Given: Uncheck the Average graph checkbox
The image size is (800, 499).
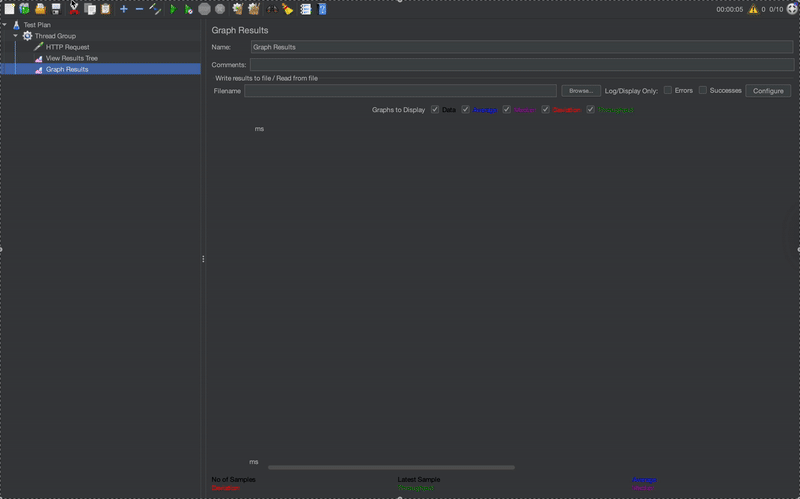Looking at the screenshot, I should click(x=465, y=109).
